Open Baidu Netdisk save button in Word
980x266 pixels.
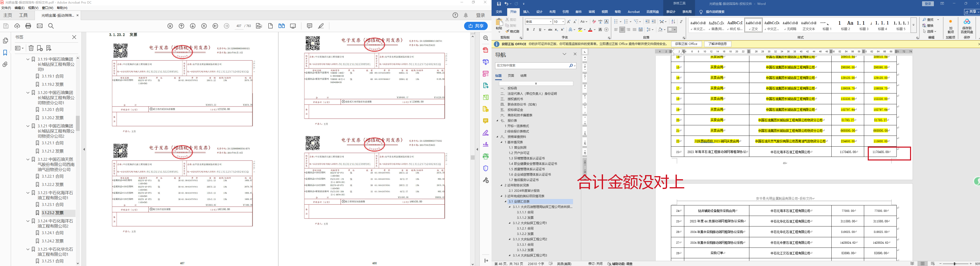[967, 27]
